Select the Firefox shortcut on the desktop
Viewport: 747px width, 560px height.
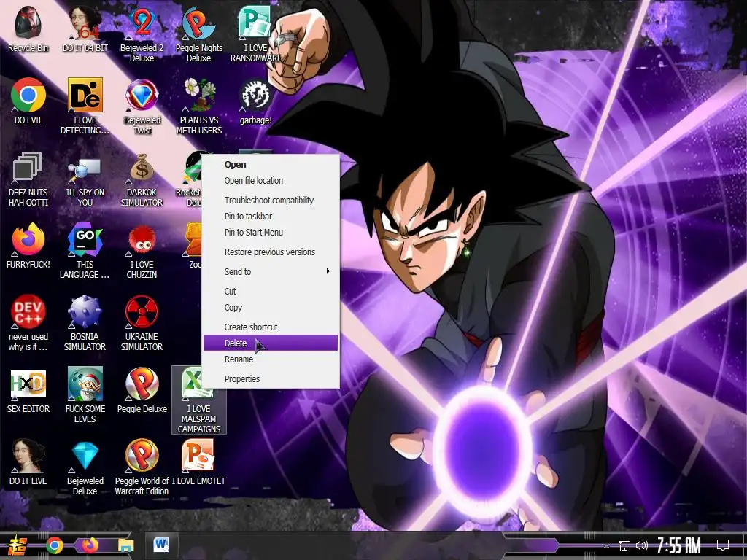tap(28, 245)
